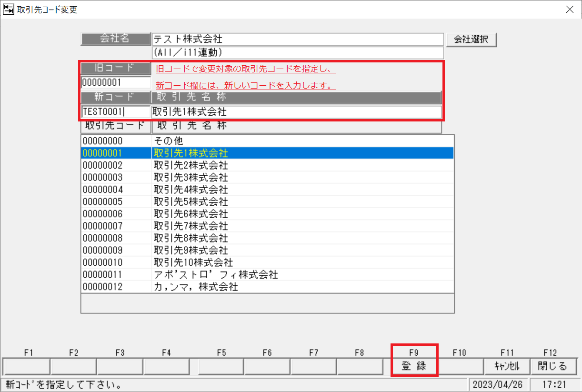Click the 取引先名称 field showing 取引先1株式会社

click(296, 112)
